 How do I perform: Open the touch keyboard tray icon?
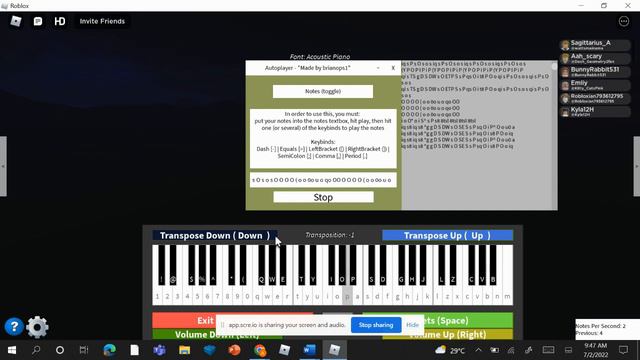tap(548, 350)
